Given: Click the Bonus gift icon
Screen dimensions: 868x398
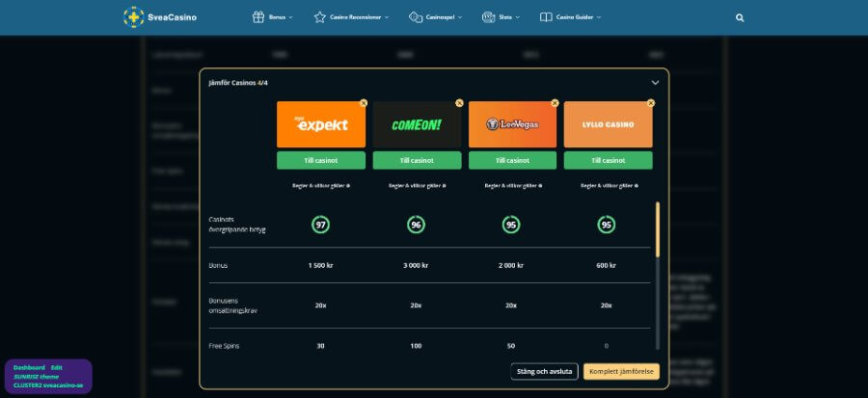Looking at the screenshot, I should 258,17.
